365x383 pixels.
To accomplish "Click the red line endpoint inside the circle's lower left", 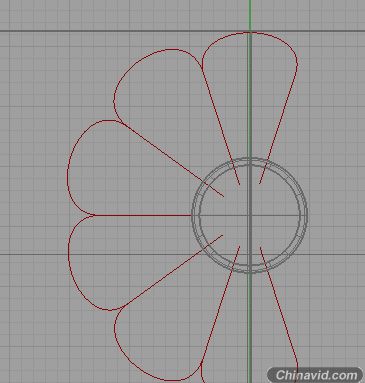I will (222, 235).
